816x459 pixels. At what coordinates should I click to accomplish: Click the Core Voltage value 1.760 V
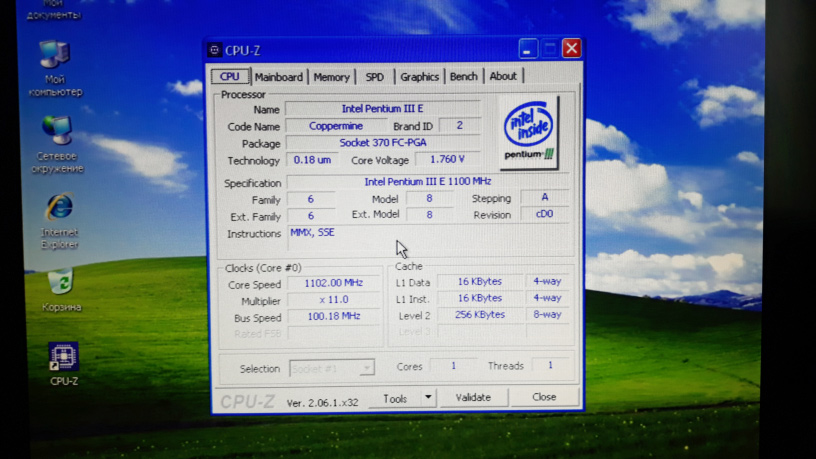pos(447,159)
